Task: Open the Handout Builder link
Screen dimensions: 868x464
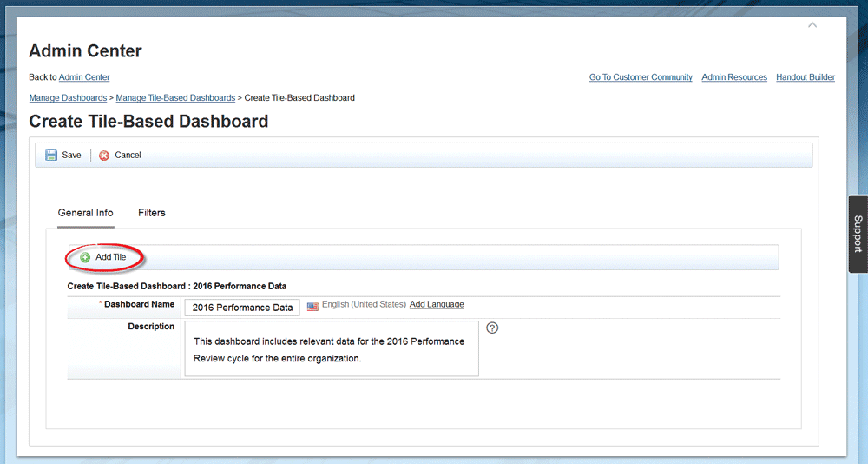Action: (x=806, y=77)
